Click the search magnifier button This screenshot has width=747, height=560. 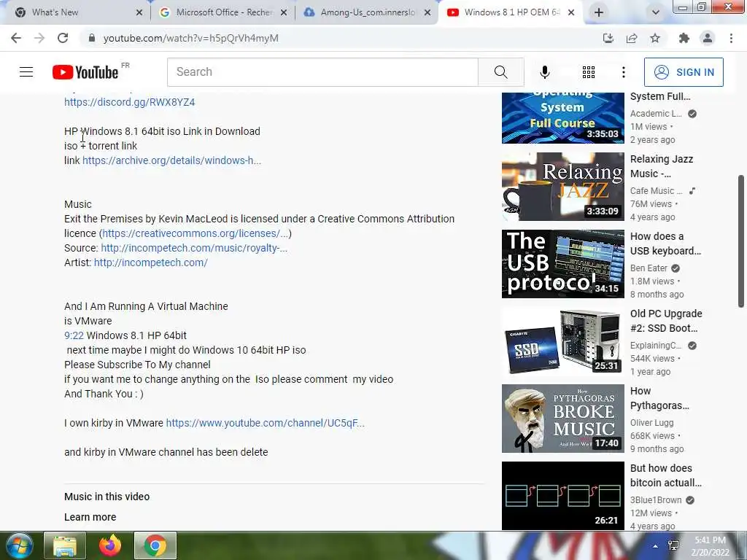coord(500,72)
